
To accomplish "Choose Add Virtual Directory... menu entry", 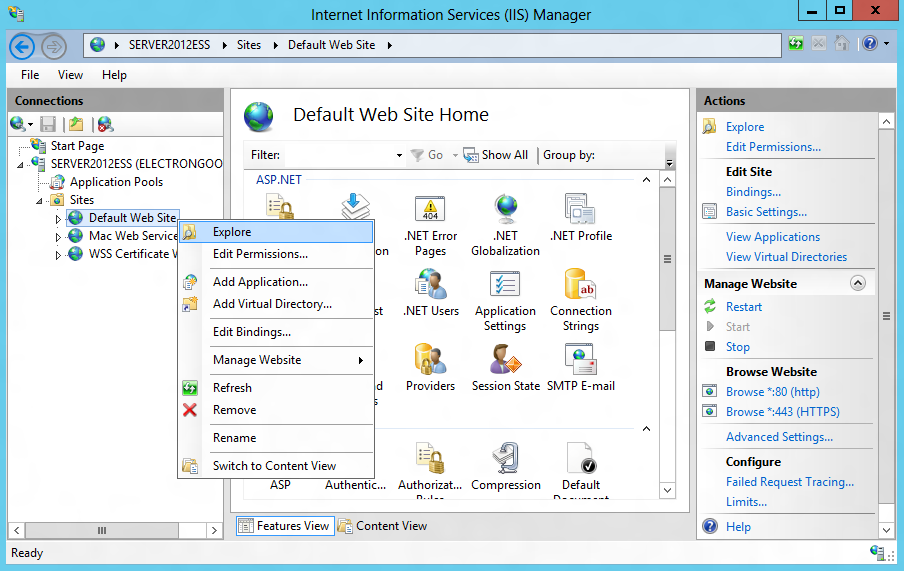I will (276, 304).
